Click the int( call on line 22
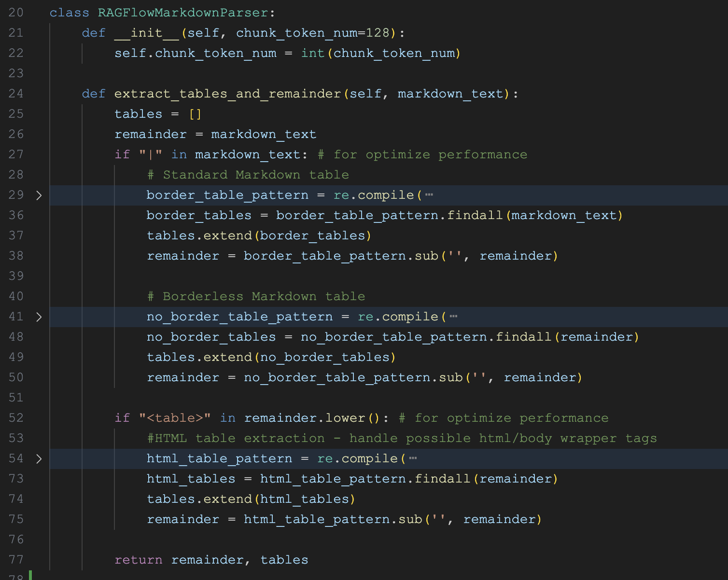The height and width of the screenshot is (580, 728). click(x=317, y=53)
